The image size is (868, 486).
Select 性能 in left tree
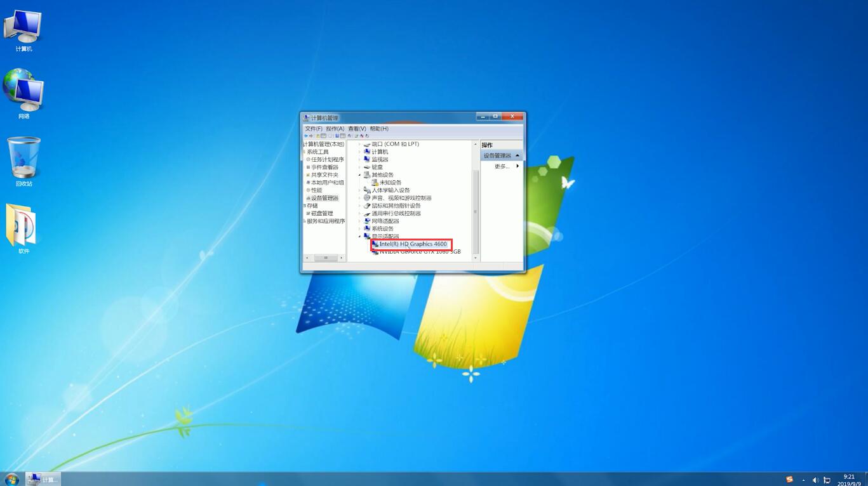tap(316, 190)
